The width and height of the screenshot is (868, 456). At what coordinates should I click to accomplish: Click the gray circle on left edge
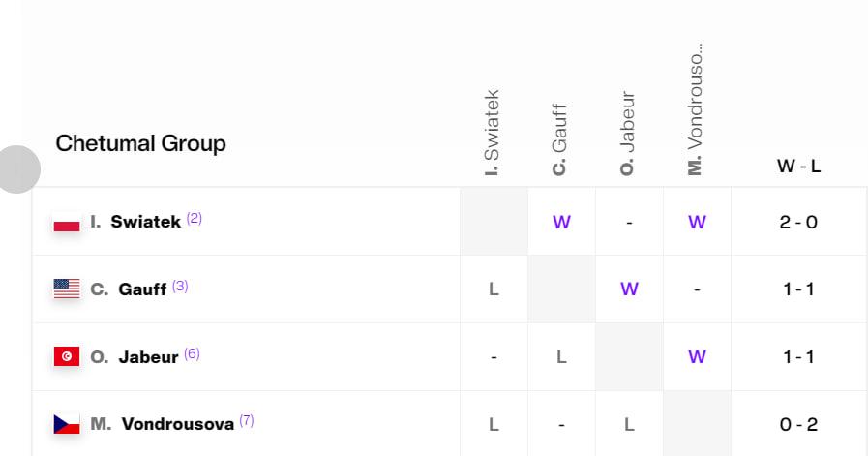click(x=16, y=169)
